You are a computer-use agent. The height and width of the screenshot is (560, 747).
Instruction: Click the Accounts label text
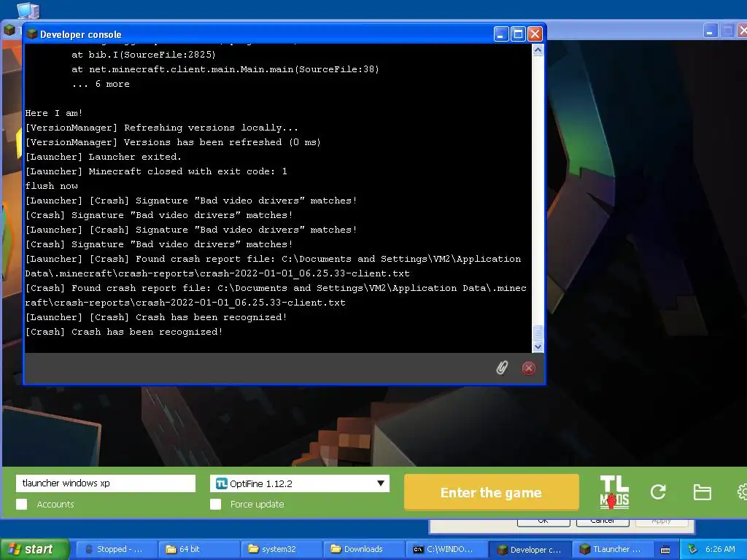[55, 505]
